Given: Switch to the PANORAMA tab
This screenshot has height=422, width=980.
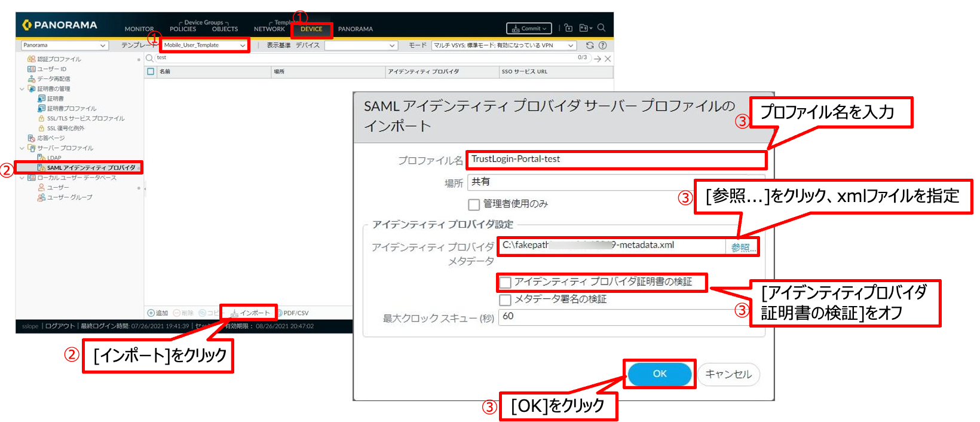Looking at the screenshot, I should pos(356,29).
